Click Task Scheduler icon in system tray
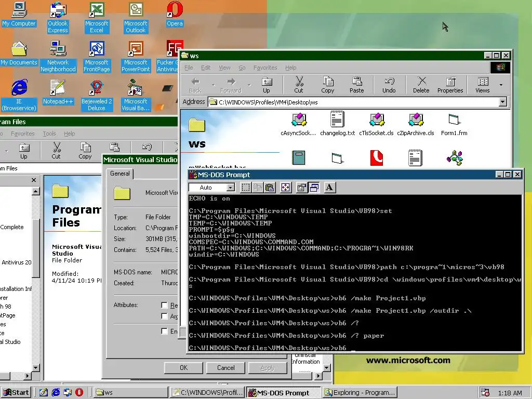This screenshot has height=399, width=532. tap(485, 393)
